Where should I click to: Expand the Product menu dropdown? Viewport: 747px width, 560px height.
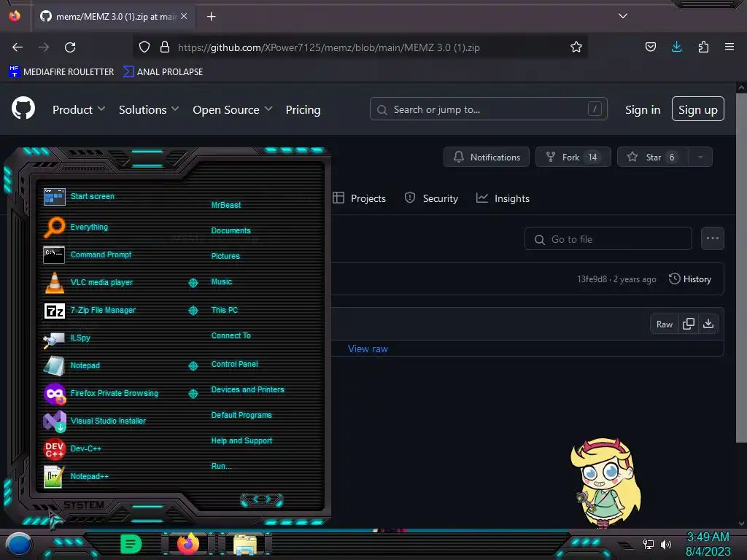[79, 109]
